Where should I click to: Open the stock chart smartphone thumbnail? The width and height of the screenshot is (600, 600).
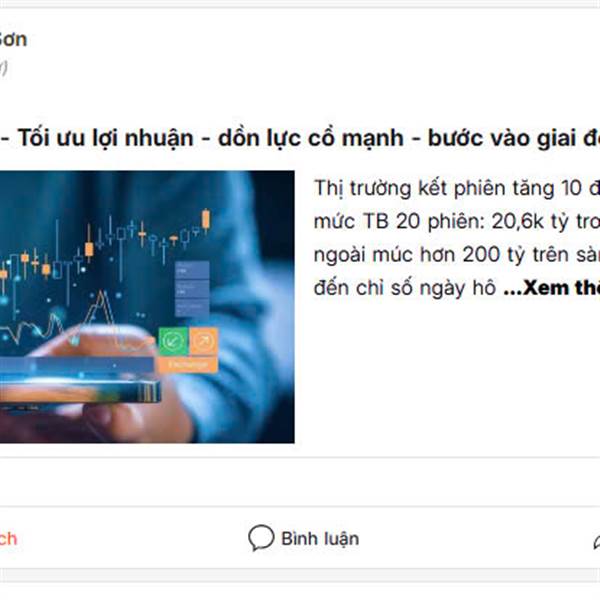point(147,307)
